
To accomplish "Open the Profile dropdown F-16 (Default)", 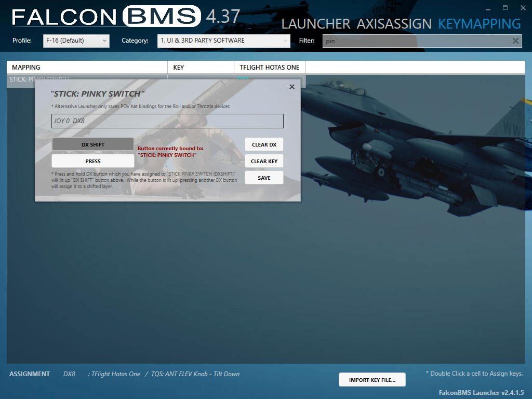I will pos(76,41).
